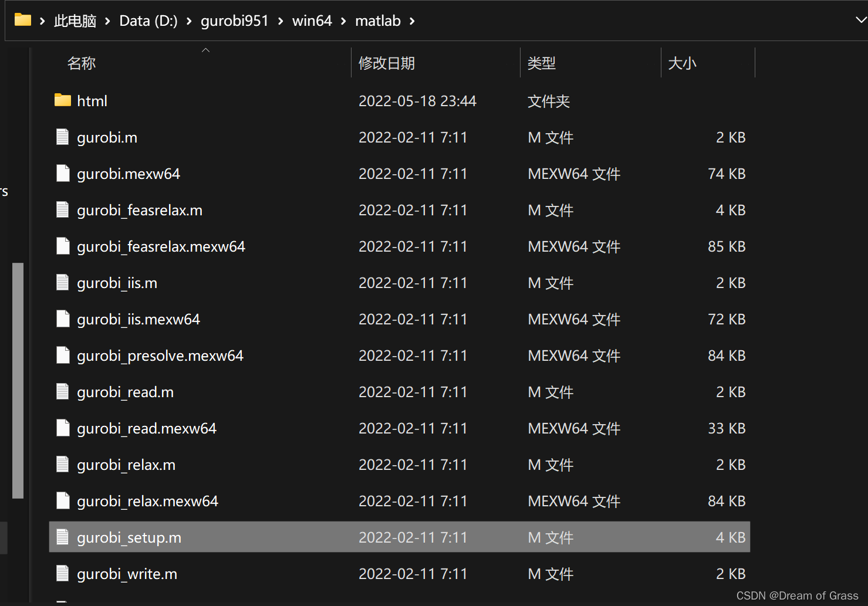Click the folder icon in the address bar
Screen dimensions: 868x606
pyautogui.click(x=23, y=20)
